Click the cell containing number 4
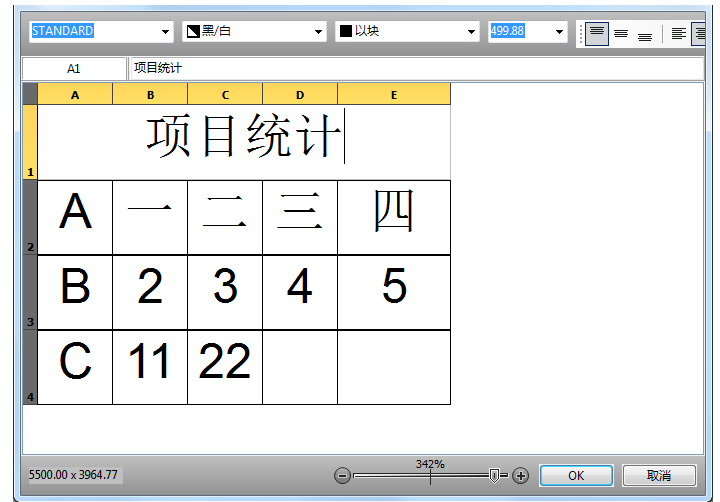This screenshot has width=720, height=502. pos(300,292)
